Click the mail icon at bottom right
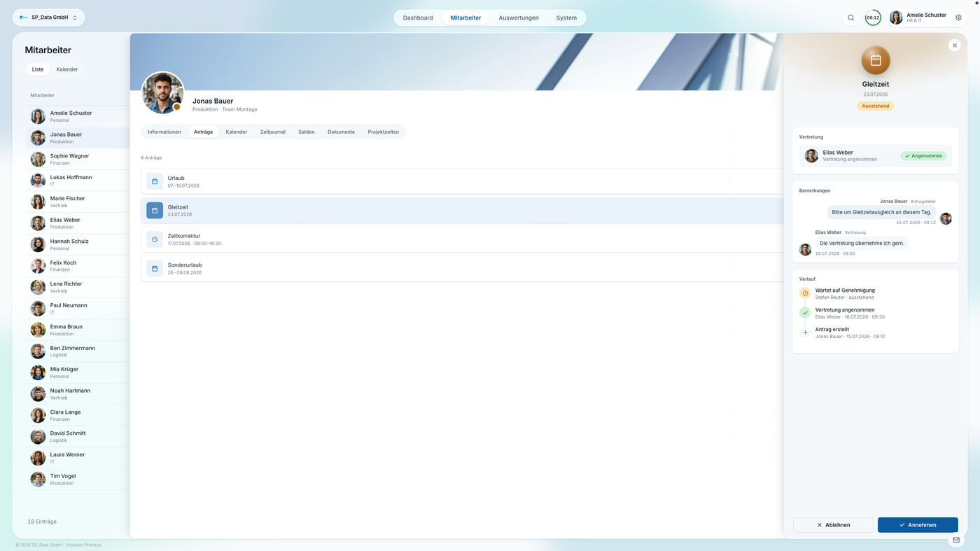The height and width of the screenshot is (551, 980). click(956, 540)
